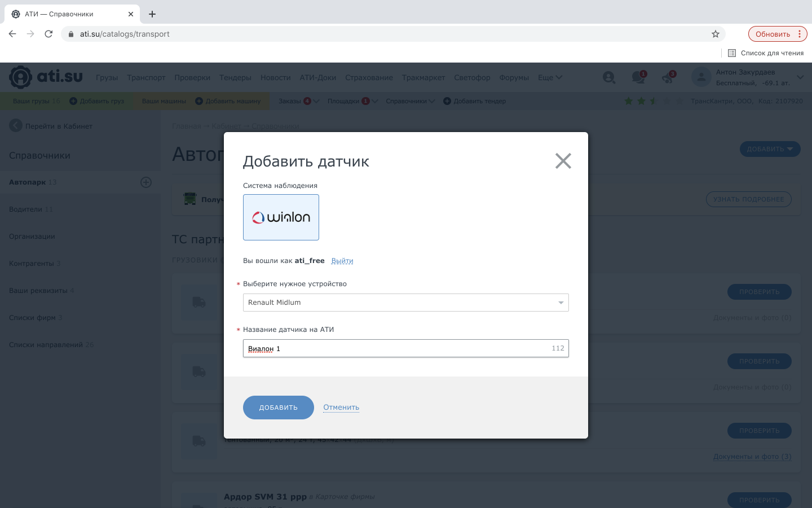This screenshot has width=812, height=508.
Task: Open the Страхование menu item
Action: 369,78
